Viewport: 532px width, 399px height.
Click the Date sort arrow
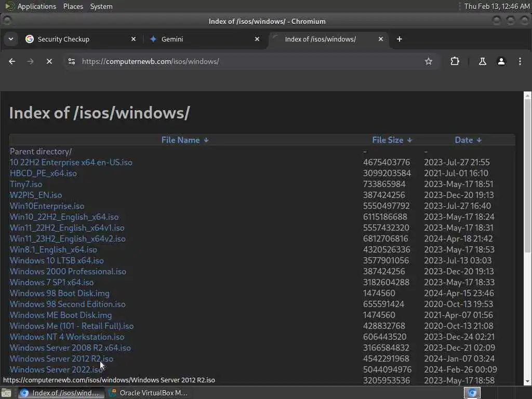(479, 140)
